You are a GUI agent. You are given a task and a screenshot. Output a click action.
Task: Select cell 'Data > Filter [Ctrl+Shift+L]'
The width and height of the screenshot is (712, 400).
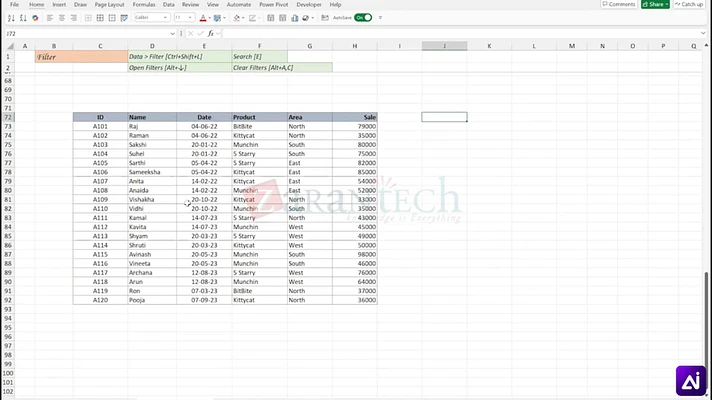pos(179,57)
